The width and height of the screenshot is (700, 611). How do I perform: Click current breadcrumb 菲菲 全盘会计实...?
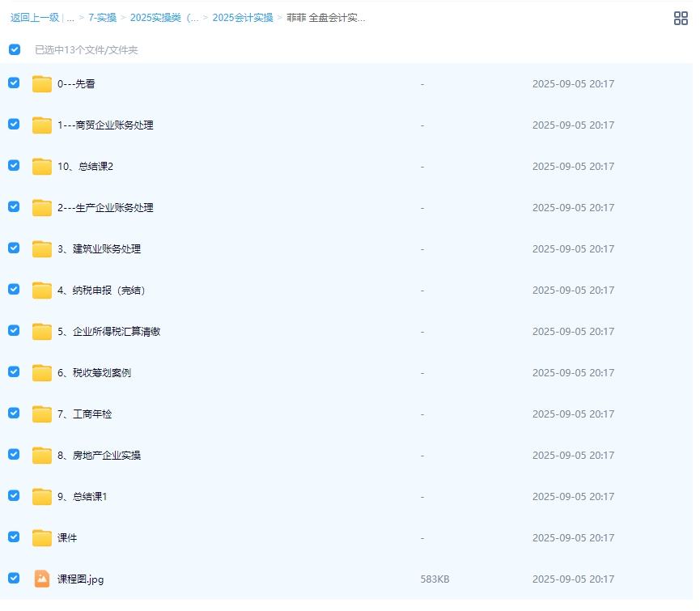326,18
